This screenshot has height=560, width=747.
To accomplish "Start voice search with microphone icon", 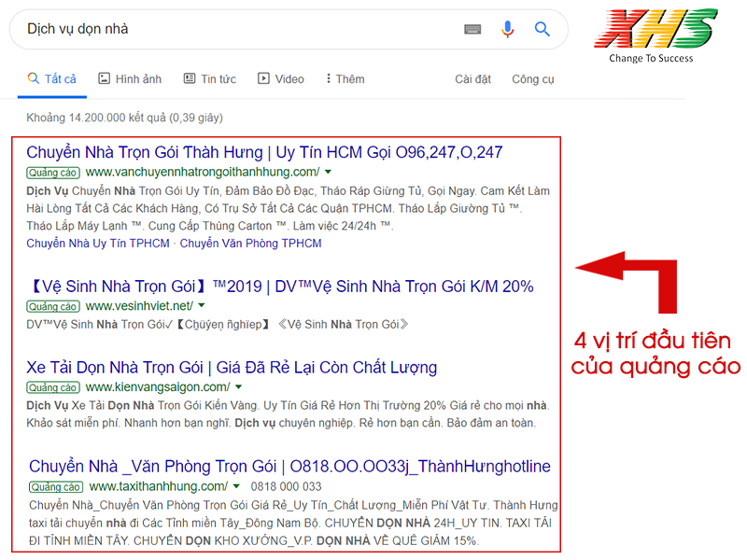I will [x=508, y=30].
